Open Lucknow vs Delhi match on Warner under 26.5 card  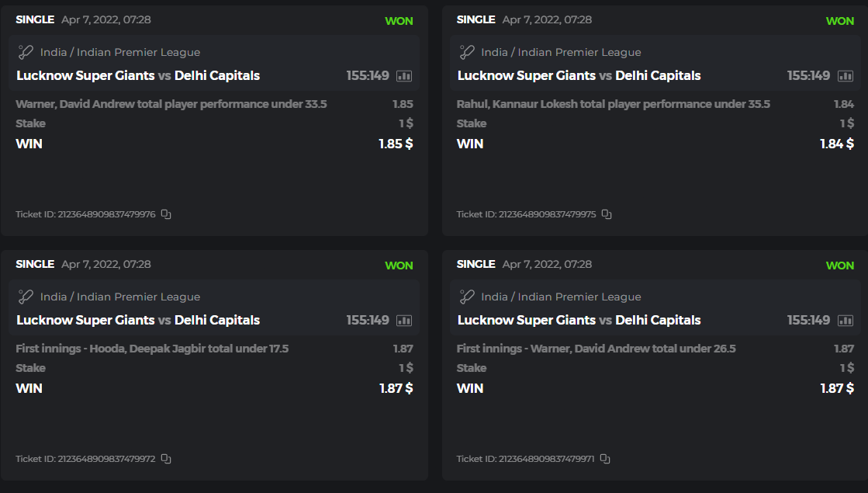point(579,320)
